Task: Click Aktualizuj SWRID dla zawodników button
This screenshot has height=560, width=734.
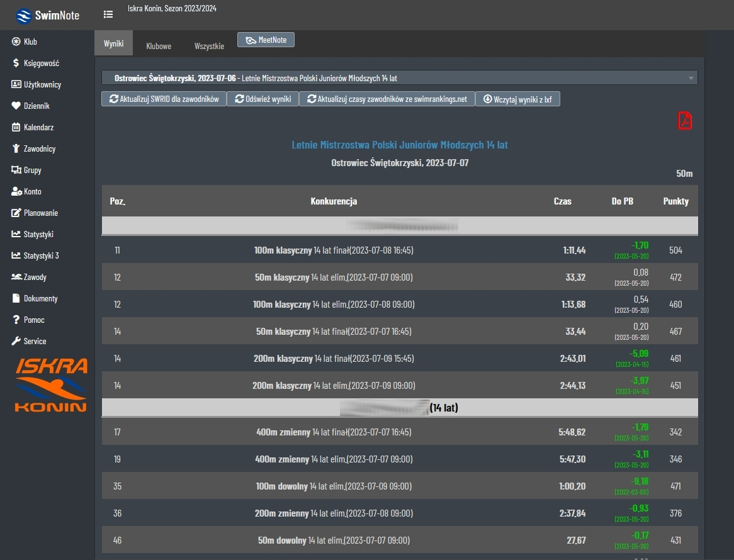Action: (x=164, y=99)
